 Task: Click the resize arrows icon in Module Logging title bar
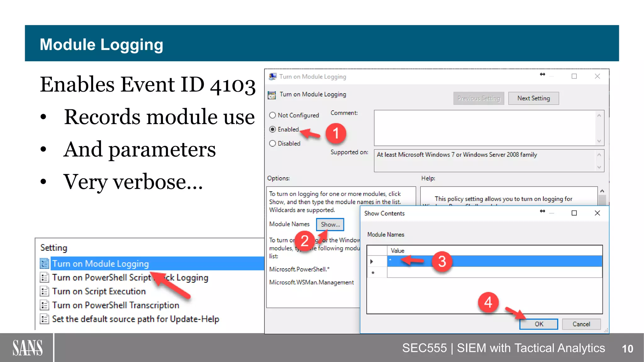[x=542, y=74]
